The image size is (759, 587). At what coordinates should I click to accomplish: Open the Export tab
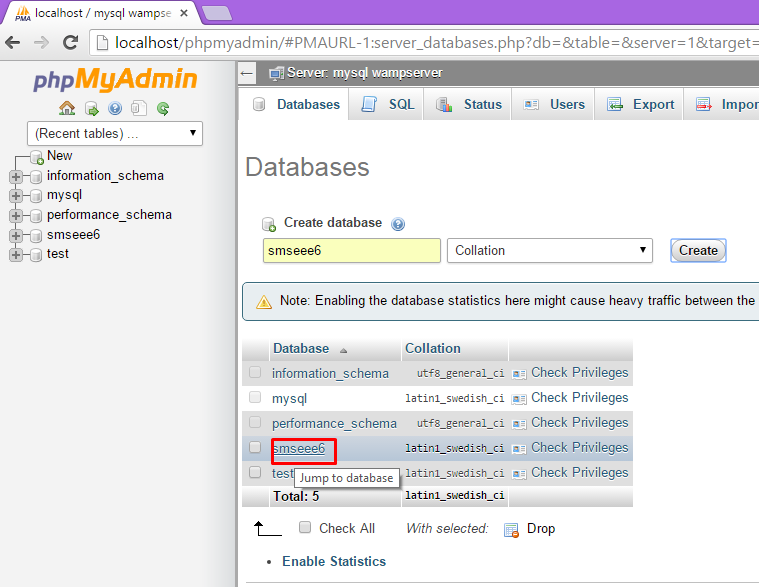[641, 104]
